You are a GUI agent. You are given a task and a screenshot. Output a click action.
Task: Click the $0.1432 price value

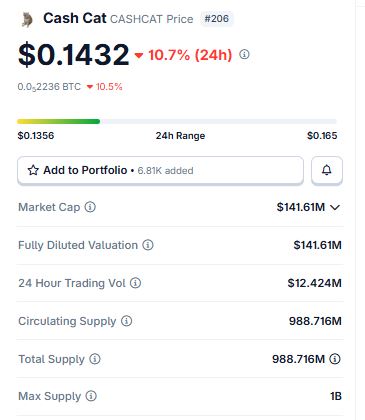[73, 54]
